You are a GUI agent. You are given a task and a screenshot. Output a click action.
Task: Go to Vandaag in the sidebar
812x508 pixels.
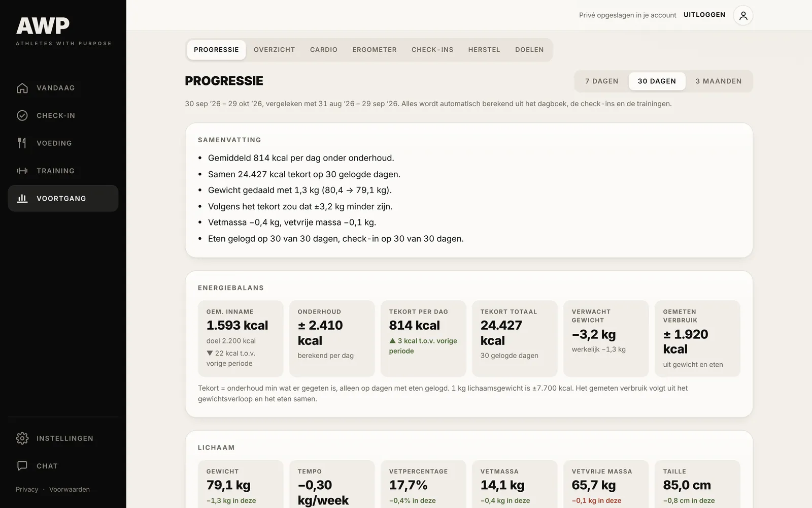[63, 88]
